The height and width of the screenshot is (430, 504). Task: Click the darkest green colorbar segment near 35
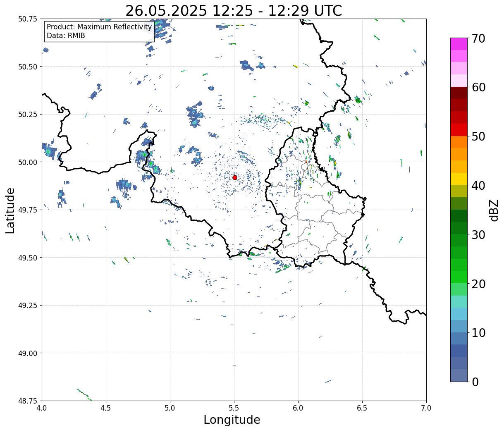pyautogui.click(x=459, y=216)
